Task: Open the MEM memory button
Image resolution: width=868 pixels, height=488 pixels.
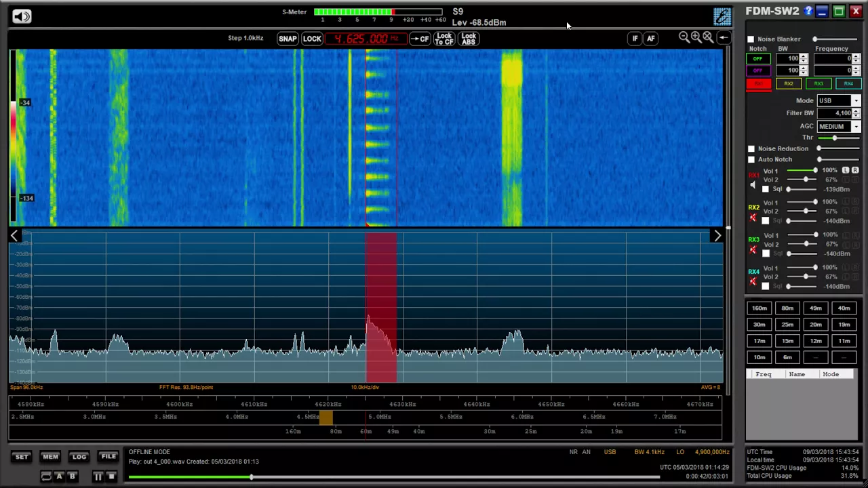Action: (x=50, y=457)
